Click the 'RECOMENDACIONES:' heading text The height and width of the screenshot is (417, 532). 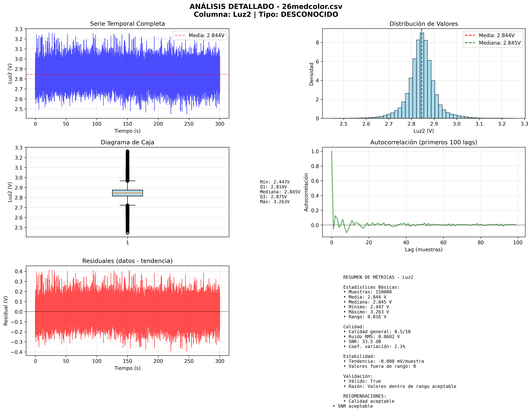click(364, 396)
